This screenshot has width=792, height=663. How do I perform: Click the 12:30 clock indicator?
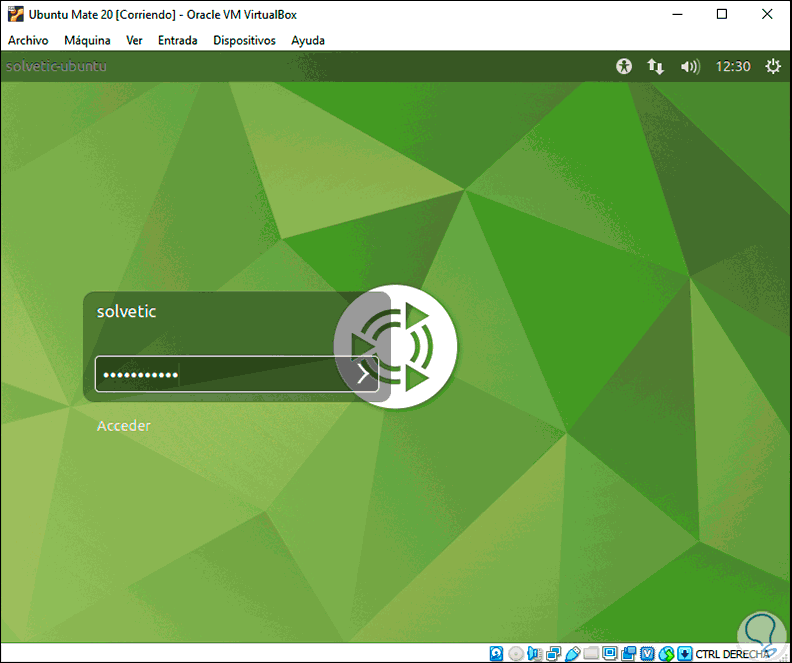pos(733,66)
